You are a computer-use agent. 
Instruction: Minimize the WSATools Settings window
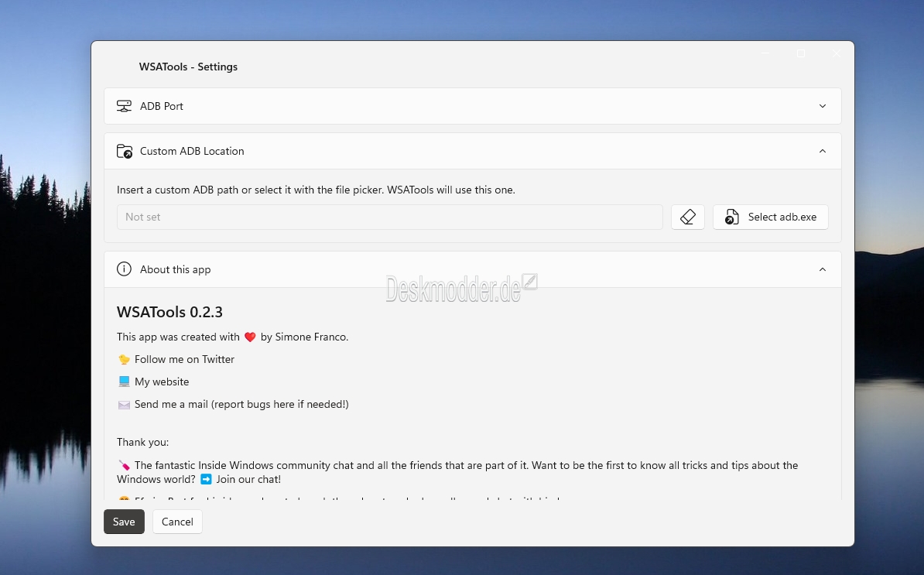pos(765,53)
